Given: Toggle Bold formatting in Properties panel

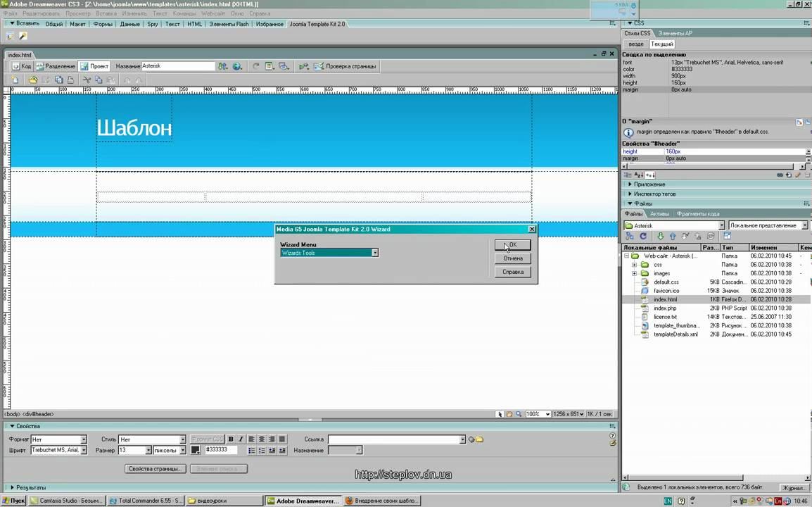Looking at the screenshot, I should (231, 439).
